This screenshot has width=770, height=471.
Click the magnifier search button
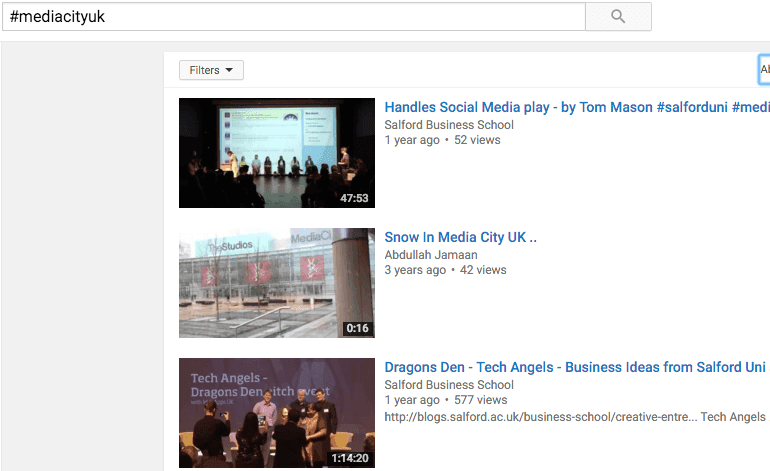tap(618, 17)
